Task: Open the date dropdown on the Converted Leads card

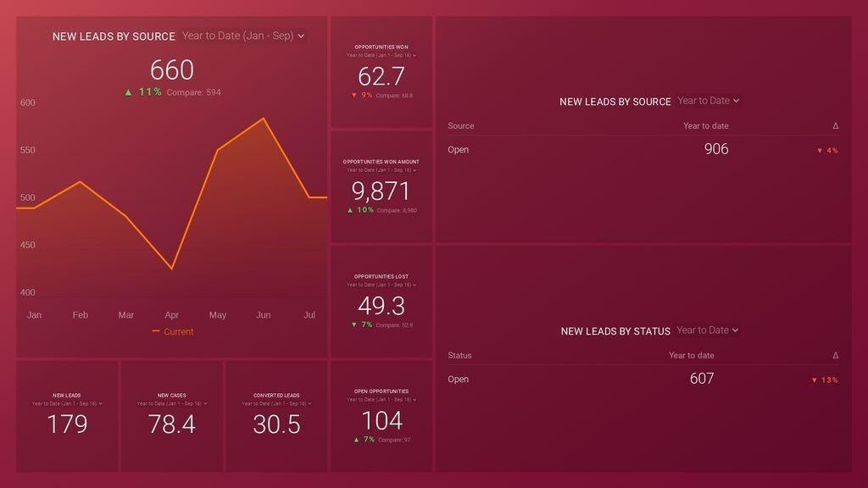Action: 275,403
